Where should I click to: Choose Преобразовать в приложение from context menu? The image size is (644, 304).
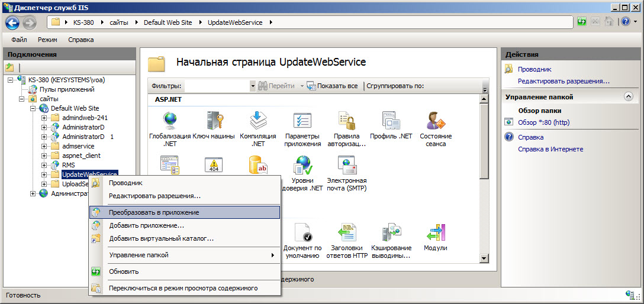pyautogui.click(x=185, y=212)
